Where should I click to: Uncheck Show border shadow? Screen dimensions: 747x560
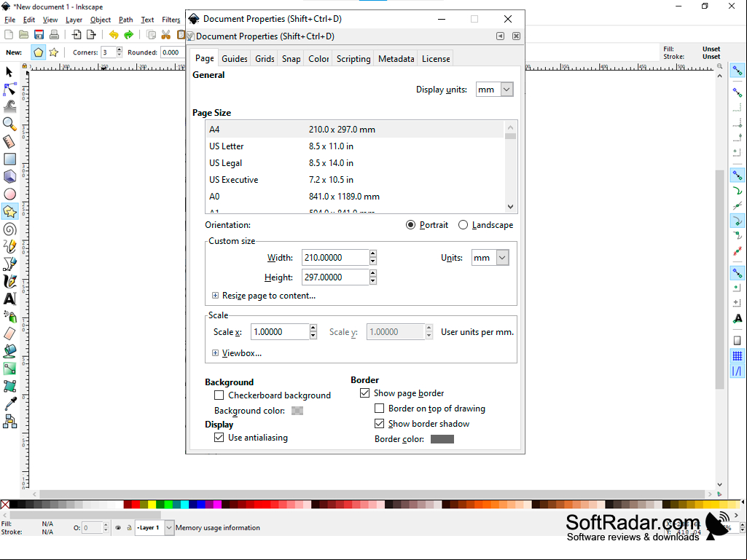(379, 423)
